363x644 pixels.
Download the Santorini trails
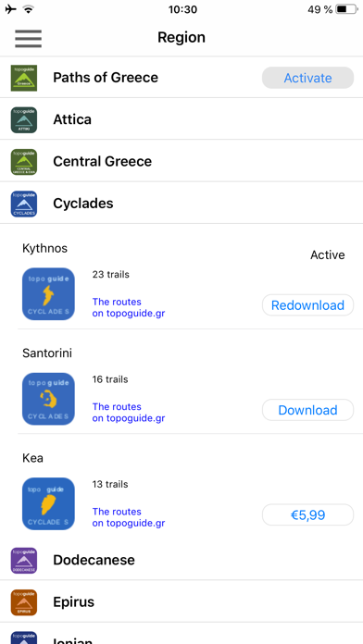pyautogui.click(x=308, y=410)
